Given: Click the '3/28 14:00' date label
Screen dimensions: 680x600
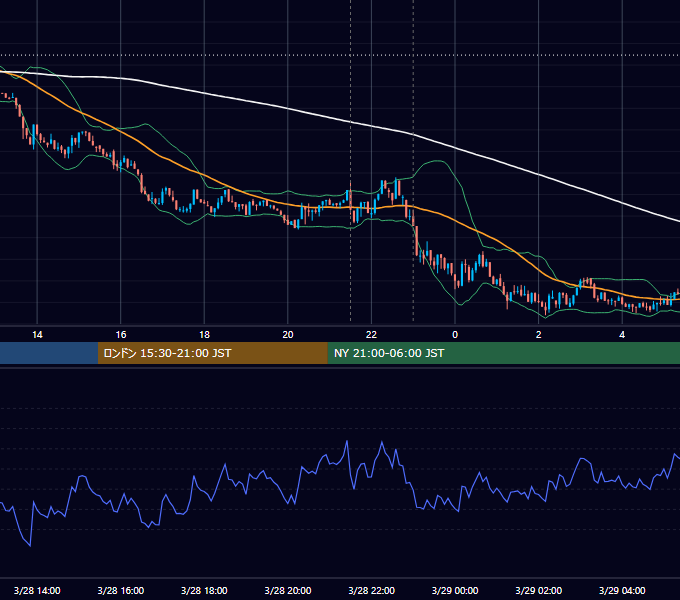Looking at the screenshot, I should point(37,590).
